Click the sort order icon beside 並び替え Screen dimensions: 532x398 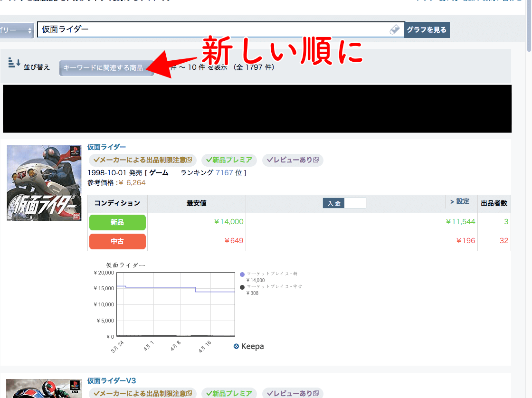14,63
